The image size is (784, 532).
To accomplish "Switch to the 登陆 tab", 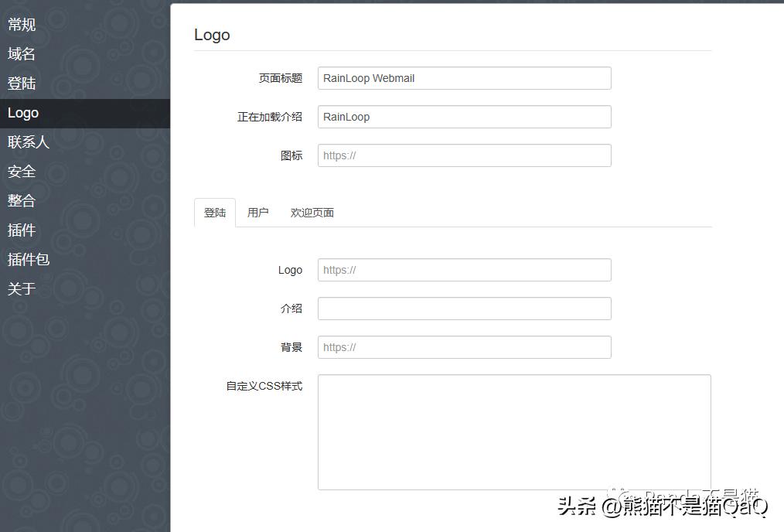I will pos(214,212).
